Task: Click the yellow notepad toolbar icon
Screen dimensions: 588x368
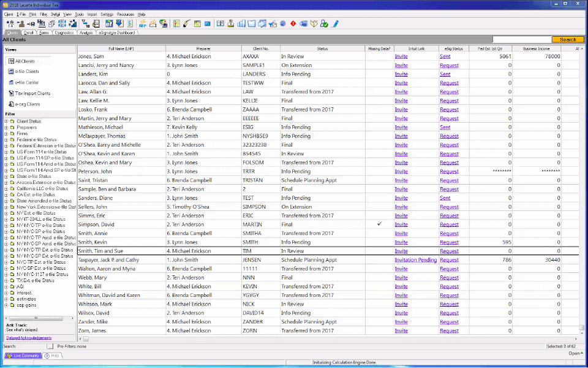Action: click(x=197, y=24)
